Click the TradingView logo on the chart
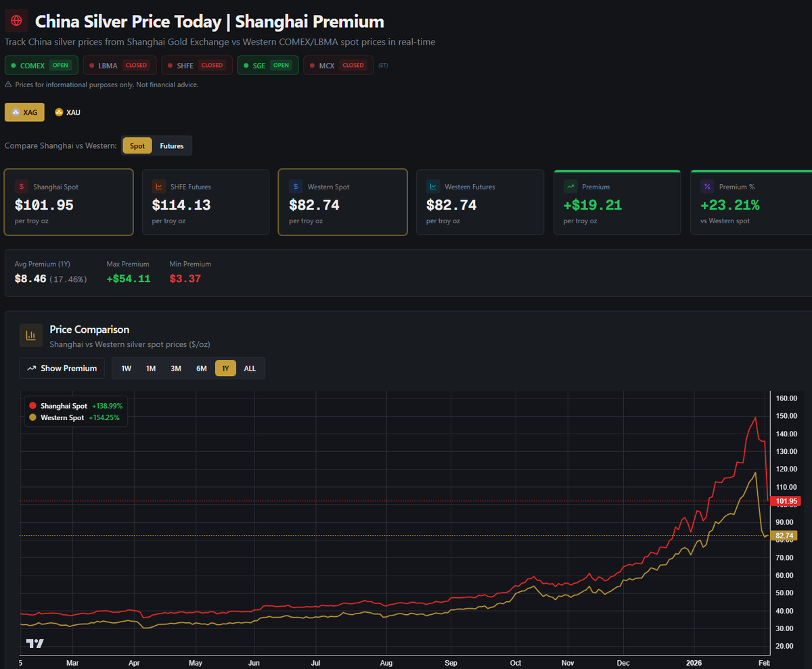This screenshot has width=812, height=669. pyautogui.click(x=35, y=643)
